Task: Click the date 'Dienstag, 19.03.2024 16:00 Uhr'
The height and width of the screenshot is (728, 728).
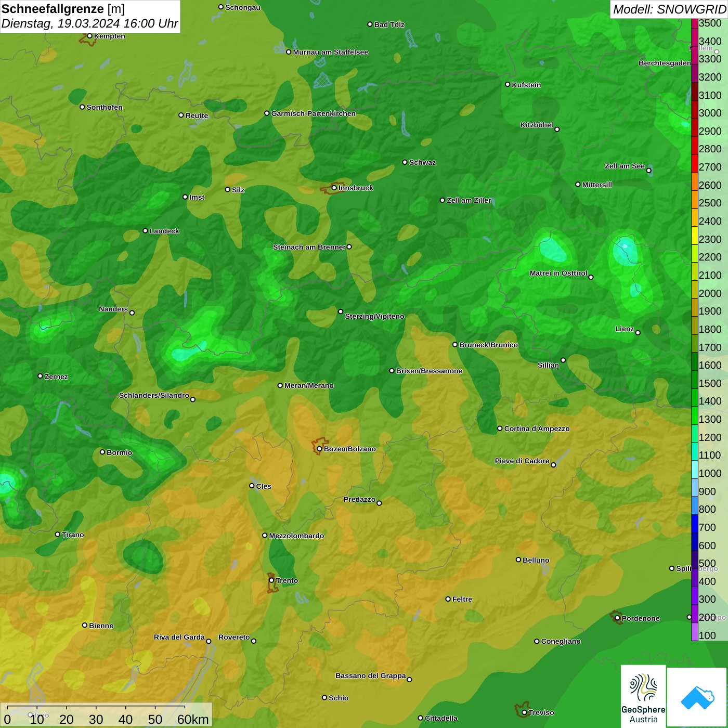Action: (x=90, y=23)
